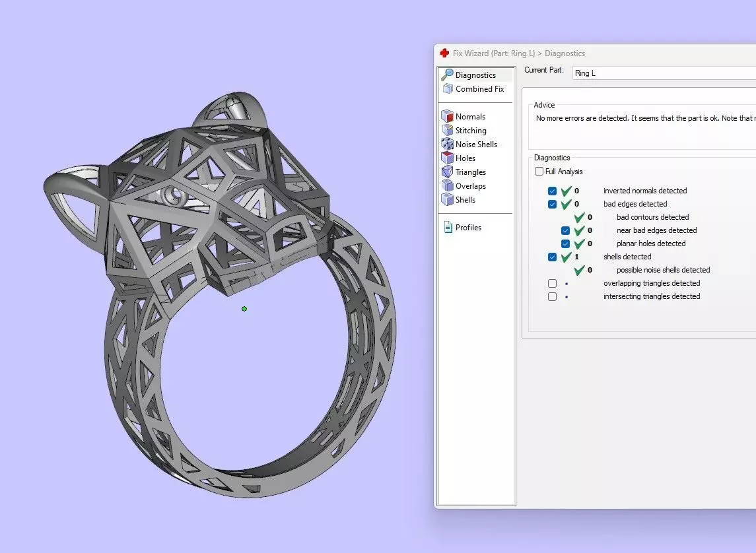756x553 pixels.
Task: Click the Overlaps cube icon
Action: click(x=448, y=186)
